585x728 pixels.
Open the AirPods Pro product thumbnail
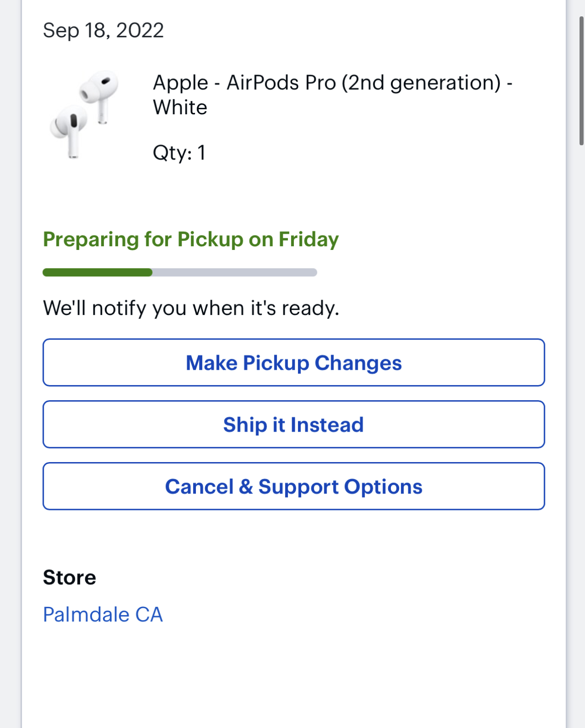[84, 114]
